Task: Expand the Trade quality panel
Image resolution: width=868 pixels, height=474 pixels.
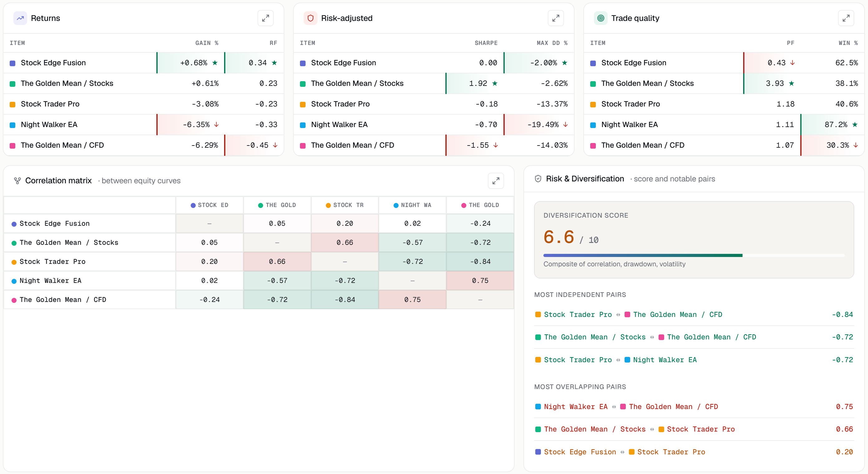Action: (x=846, y=18)
